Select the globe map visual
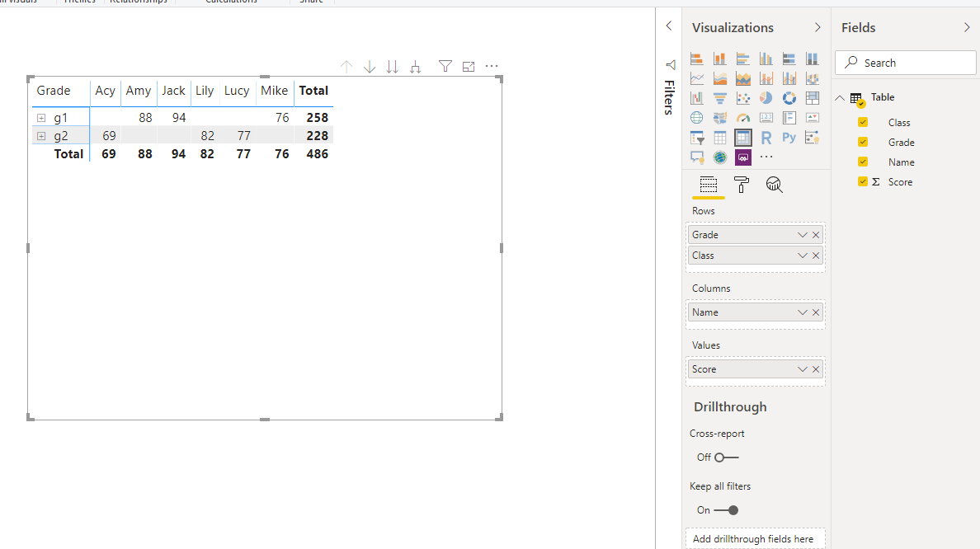Image resolution: width=980 pixels, height=549 pixels. pos(697,118)
